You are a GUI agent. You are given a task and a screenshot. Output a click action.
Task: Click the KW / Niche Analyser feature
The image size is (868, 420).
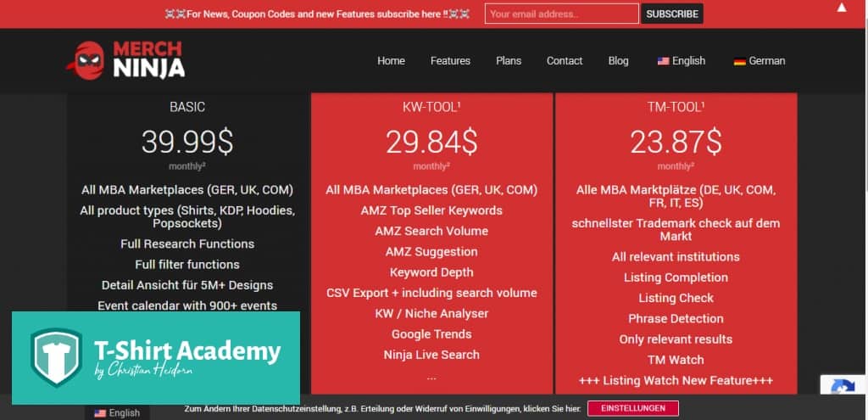point(431,313)
